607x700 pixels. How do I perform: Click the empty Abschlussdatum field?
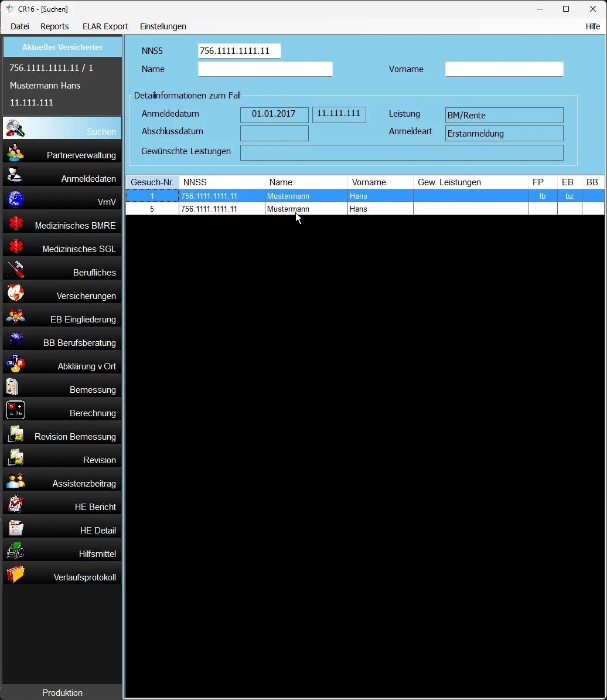pyautogui.click(x=274, y=134)
